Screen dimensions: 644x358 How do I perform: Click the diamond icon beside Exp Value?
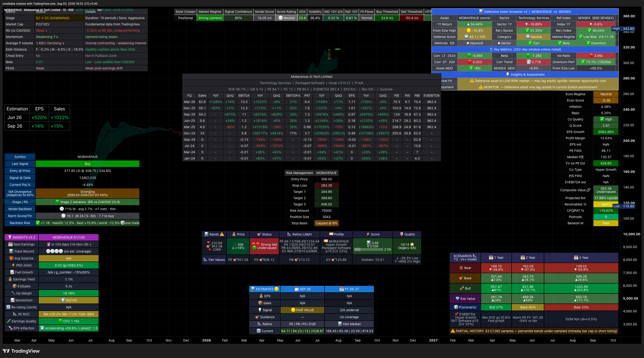point(457,298)
